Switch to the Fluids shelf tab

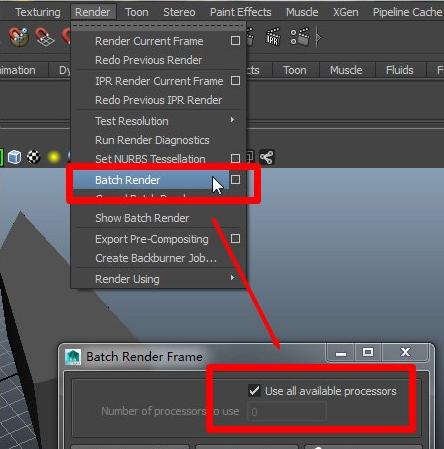tap(399, 70)
